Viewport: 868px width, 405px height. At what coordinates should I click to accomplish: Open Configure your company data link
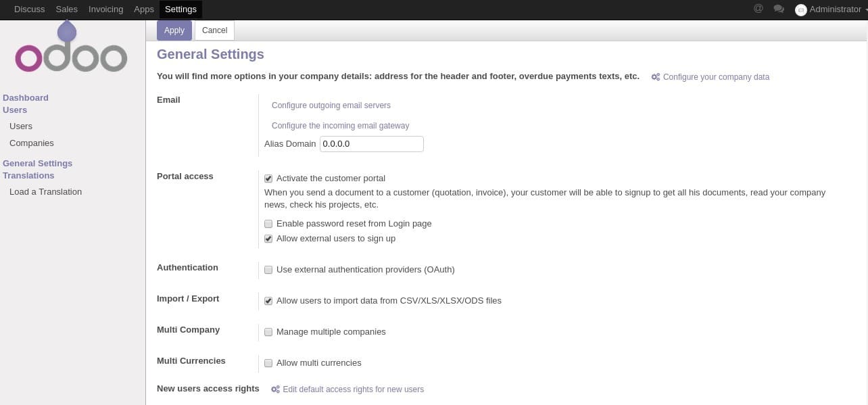[716, 77]
